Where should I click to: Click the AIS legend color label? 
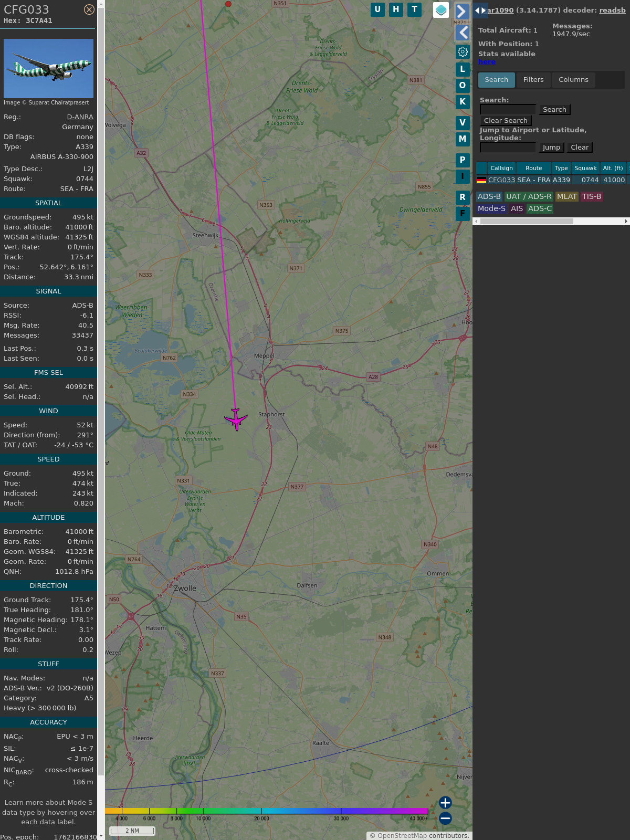click(517, 208)
